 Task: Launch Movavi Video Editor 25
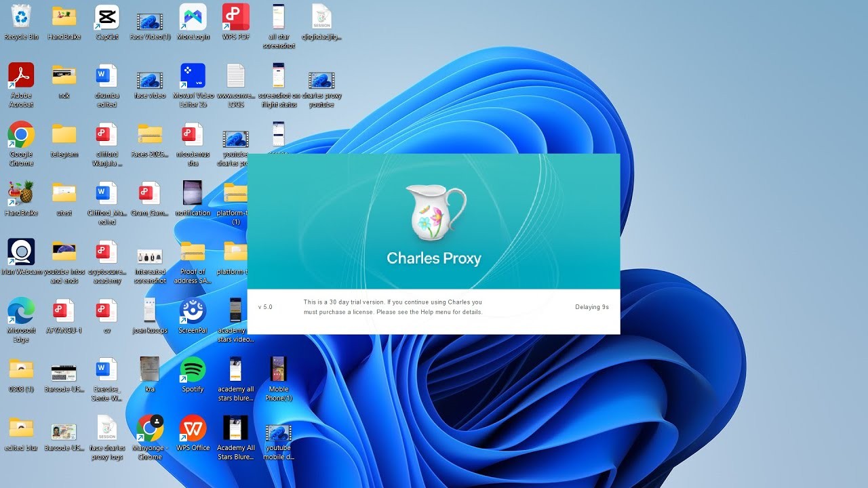coord(193,85)
